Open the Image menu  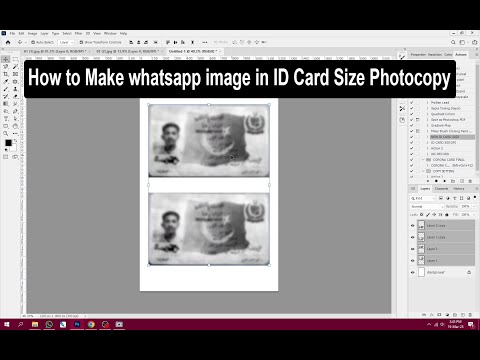[32, 33]
